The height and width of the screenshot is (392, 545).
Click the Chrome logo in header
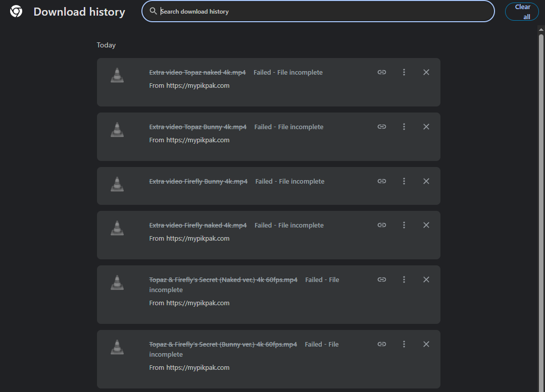tap(16, 12)
